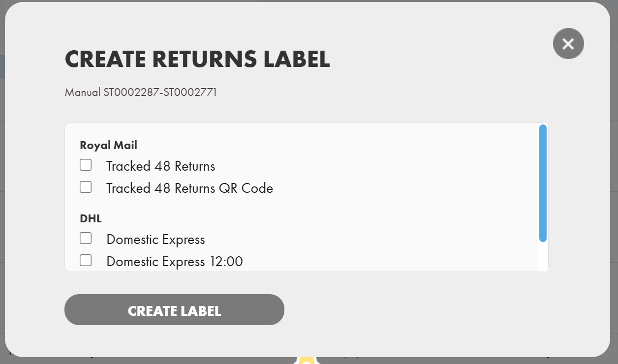Click the dimmed backdrop left of the dialog
618x364 pixels.
[2, 197]
